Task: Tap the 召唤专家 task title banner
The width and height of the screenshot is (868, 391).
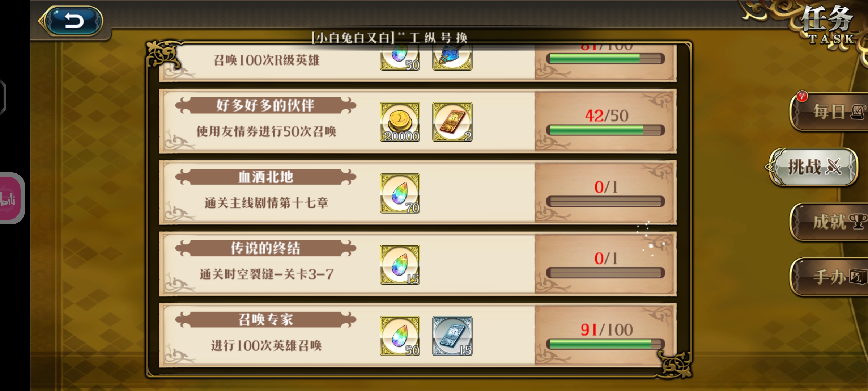Action: pyautogui.click(x=266, y=320)
